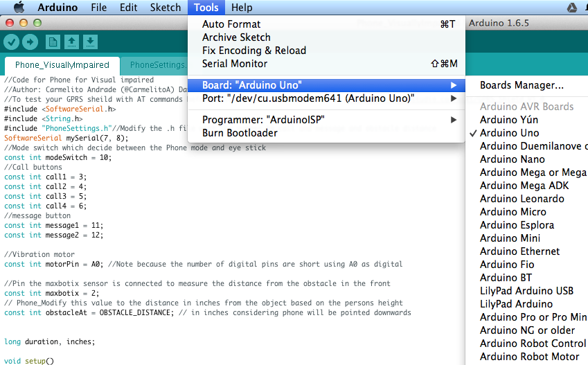This screenshot has height=365, width=588.
Task: Click the 'const int obstacleAt = OBSTACLE_DISTANCE;' line
Action: click(x=89, y=312)
